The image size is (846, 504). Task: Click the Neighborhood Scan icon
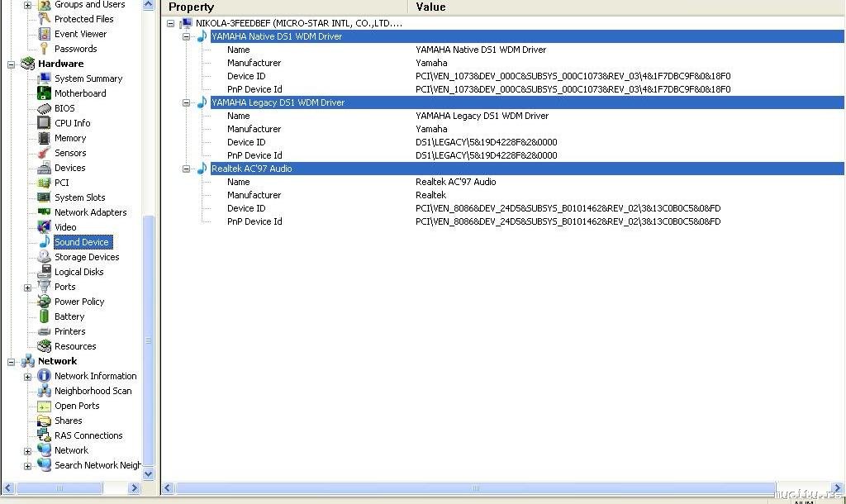pos(45,391)
